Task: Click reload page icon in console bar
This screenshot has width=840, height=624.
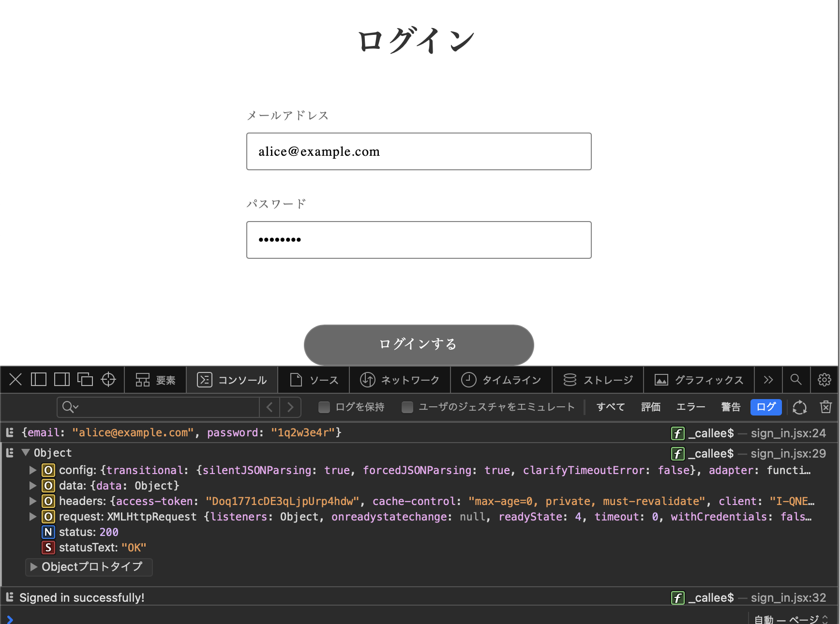Action: point(800,407)
